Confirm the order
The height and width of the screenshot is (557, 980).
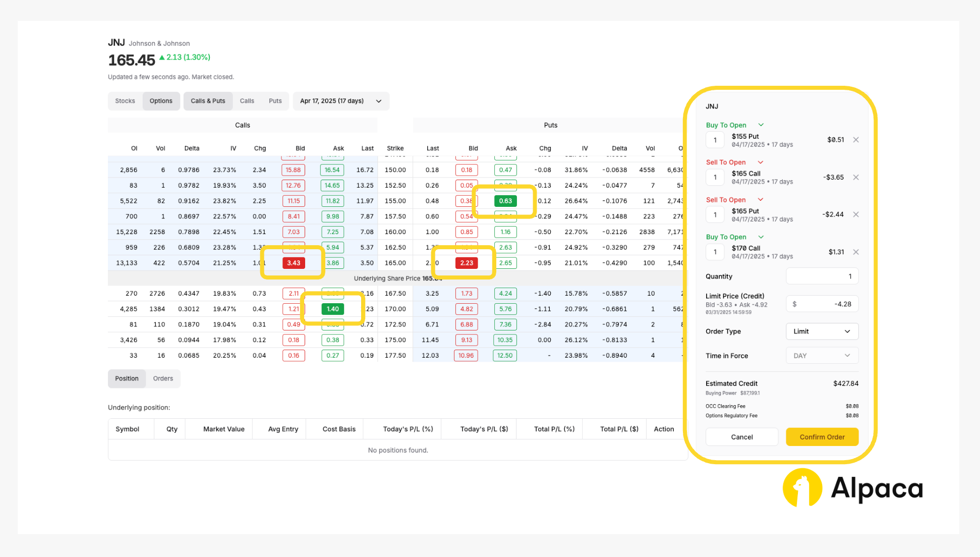click(822, 437)
